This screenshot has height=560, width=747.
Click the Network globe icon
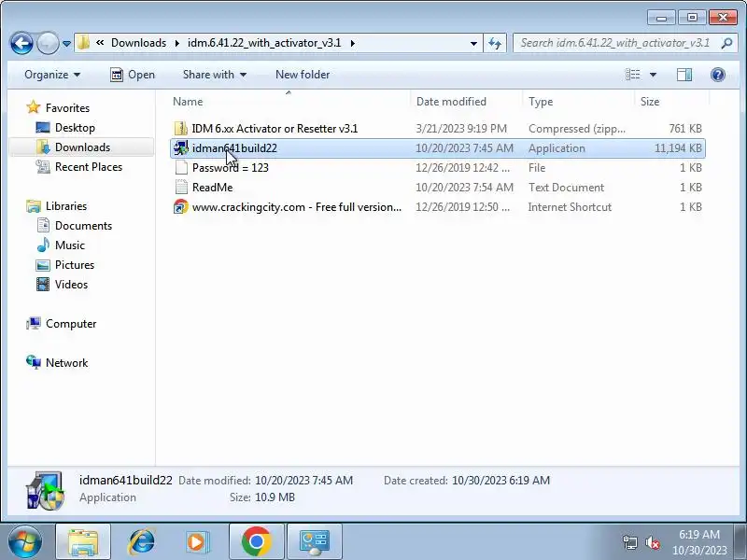point(34,362)
